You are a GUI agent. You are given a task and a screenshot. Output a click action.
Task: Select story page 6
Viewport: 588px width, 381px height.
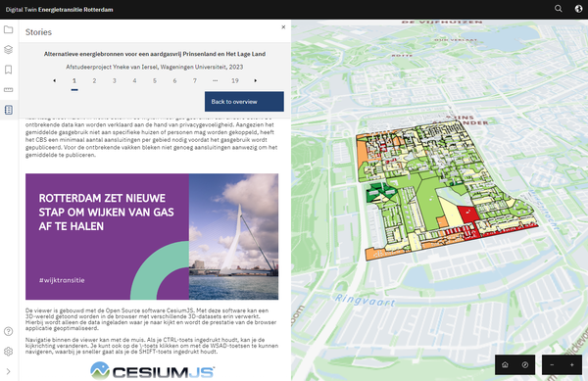point(174,80)
